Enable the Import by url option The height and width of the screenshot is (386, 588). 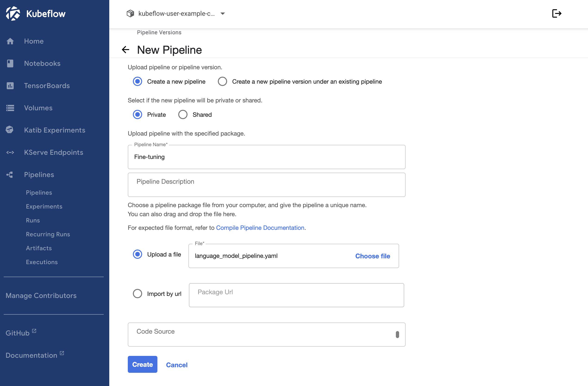click(137, 294)
